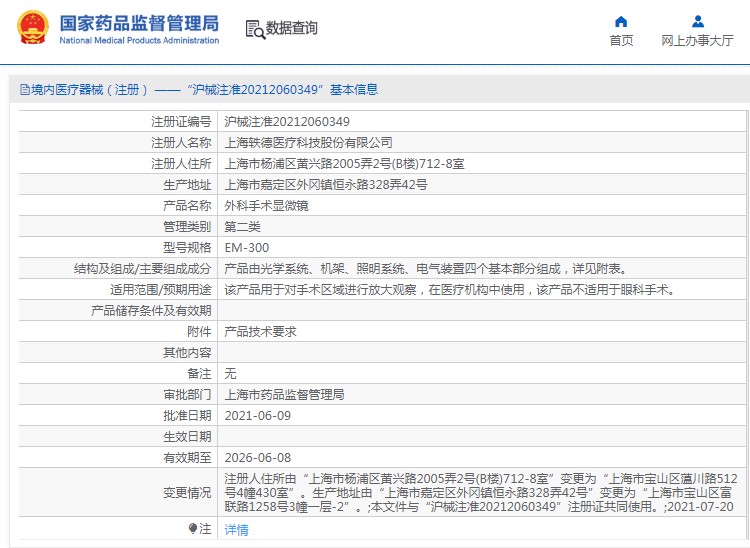Open the 详情 link
Image resolution: width=750 pixels, height=548 pixels.
click(x=237, y=529)
